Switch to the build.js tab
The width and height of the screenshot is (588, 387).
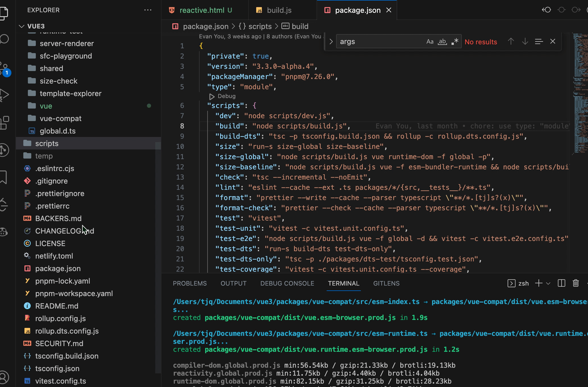pos(279,10)
